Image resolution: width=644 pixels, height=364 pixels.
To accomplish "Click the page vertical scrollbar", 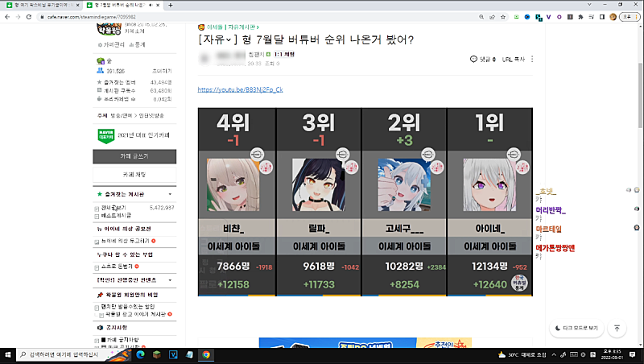I will (640, 97).
